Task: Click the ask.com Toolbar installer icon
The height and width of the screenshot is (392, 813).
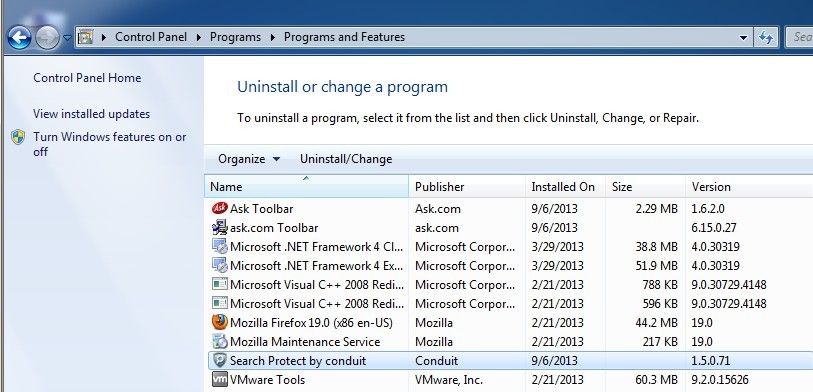Action: [x=220, y=228]
